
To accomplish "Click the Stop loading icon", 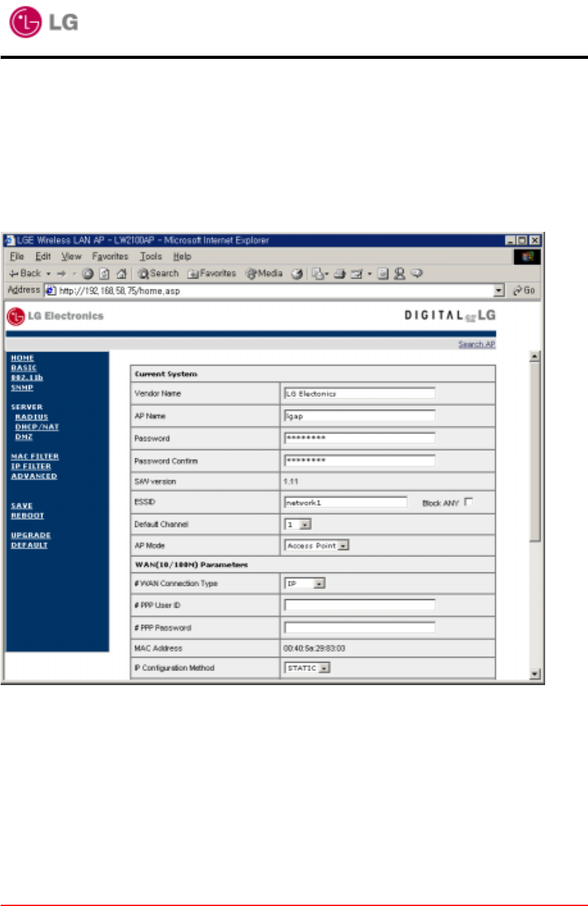I will pos(88,273).
